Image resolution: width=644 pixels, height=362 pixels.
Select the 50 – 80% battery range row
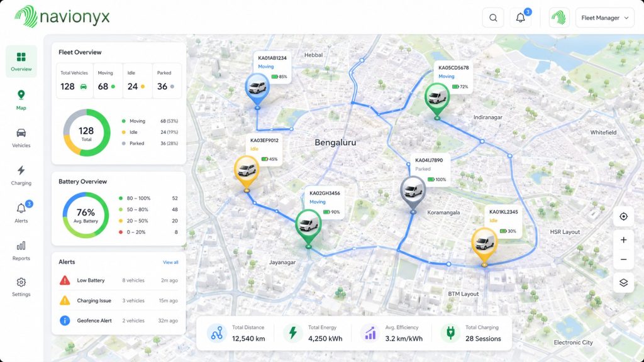click(148, 209)
